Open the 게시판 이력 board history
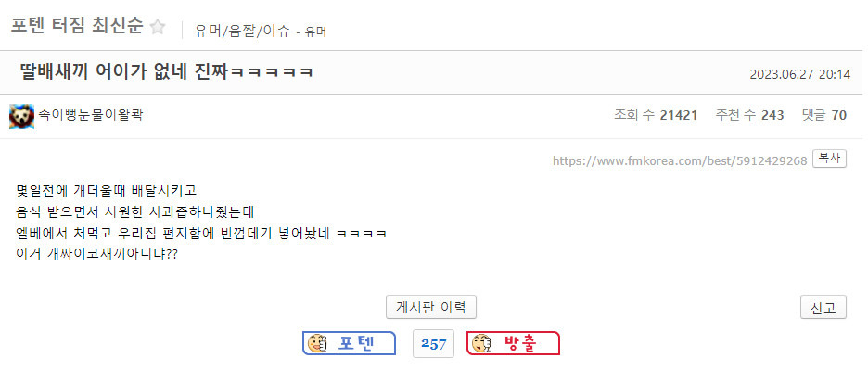This screenshot has width=868, height=371. [x=431, y=307]
